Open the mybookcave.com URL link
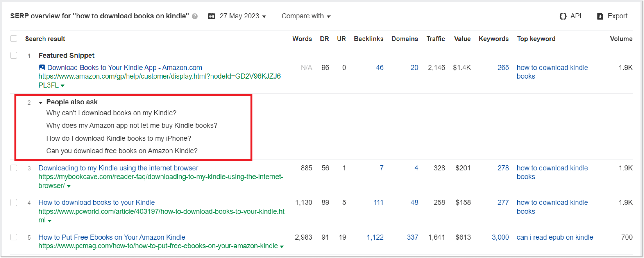 [161, 181]
